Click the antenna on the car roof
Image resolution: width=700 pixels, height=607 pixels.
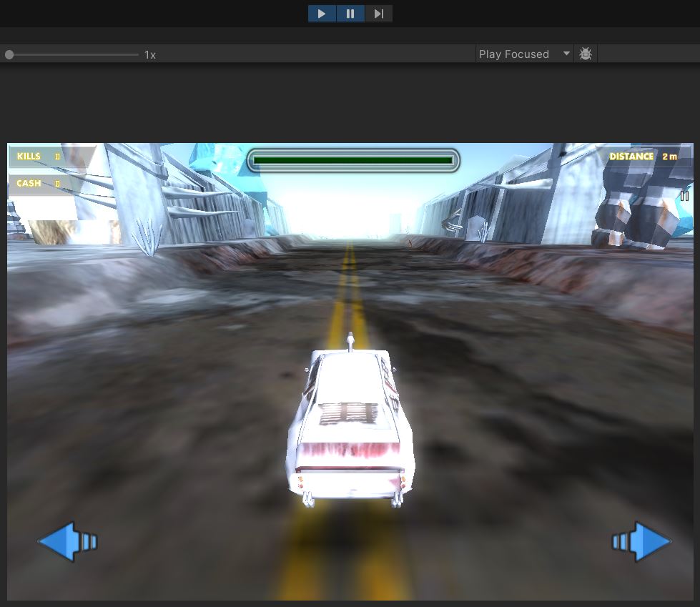(350, 342)
